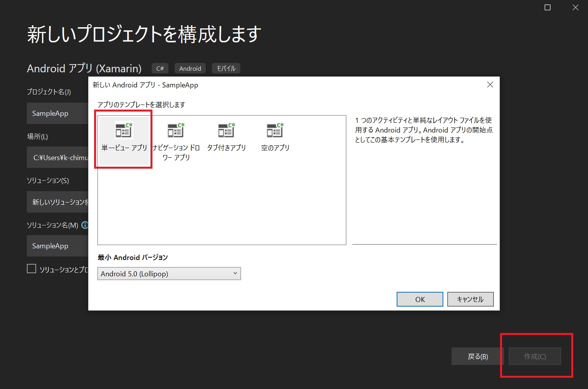Click the C# tag label
Screen dimensions: 588x389
point(160,68)
